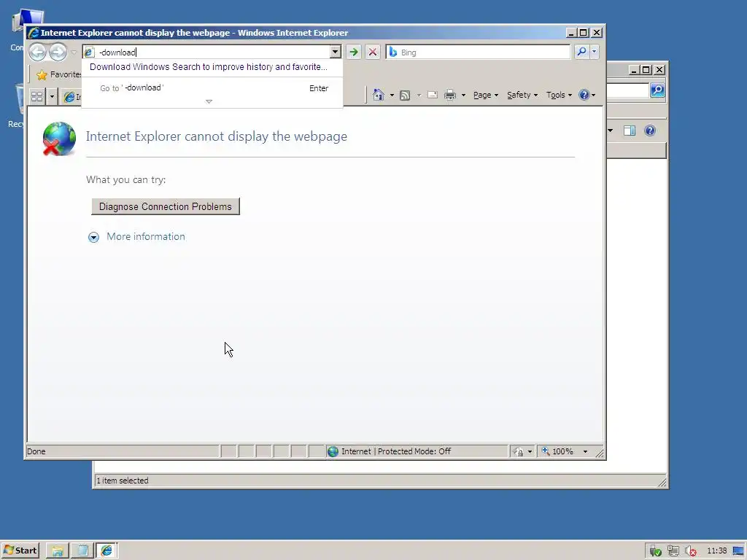This screenshot has width=747, height=560.
Task: Open search provider options dropdown arrow
Action: [594, 52]
